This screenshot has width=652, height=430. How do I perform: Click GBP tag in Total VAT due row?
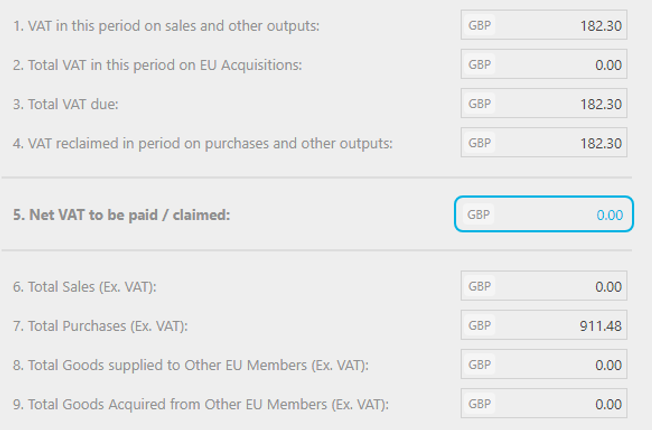coord(480,103)
